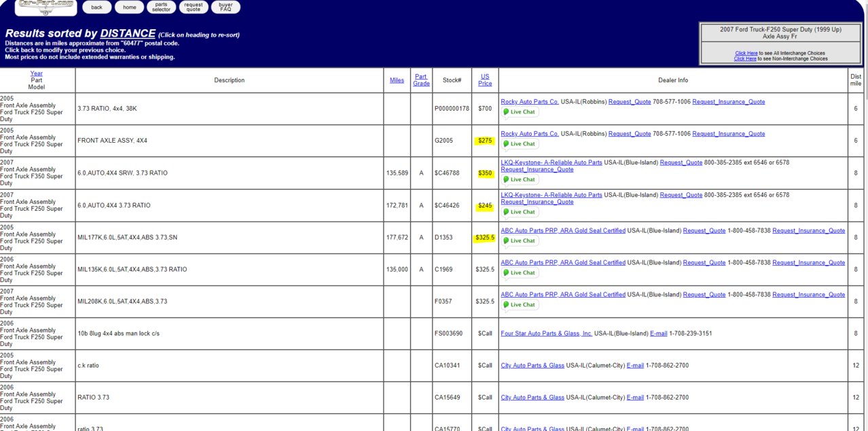Sort by the Year column header
This screenshot has height=431, width=868.
37,73
